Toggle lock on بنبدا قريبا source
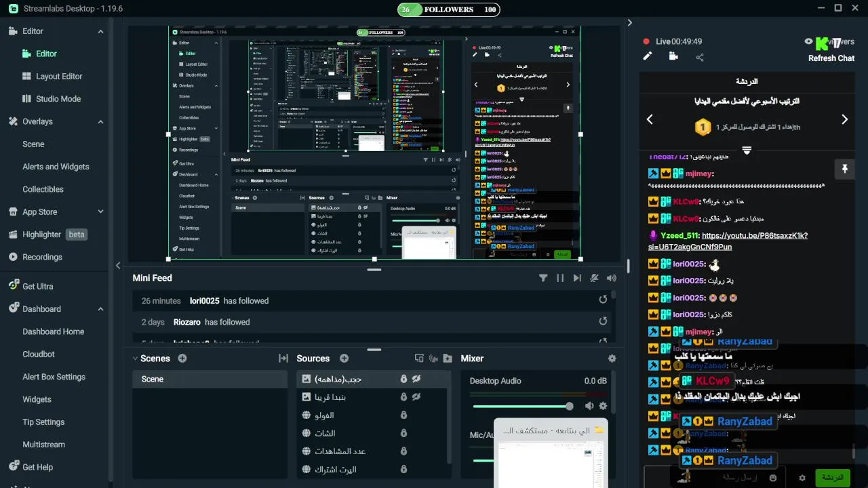 tap(403, 397)
